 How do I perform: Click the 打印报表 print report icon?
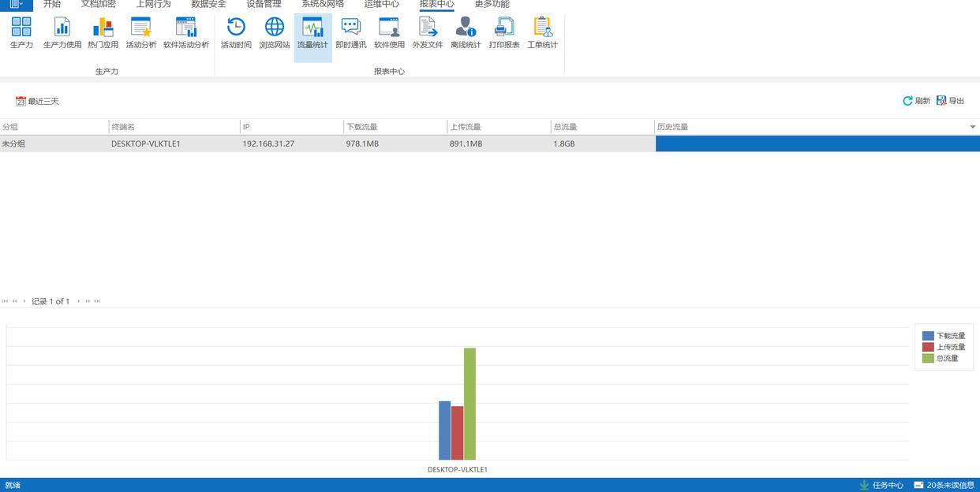503,33
